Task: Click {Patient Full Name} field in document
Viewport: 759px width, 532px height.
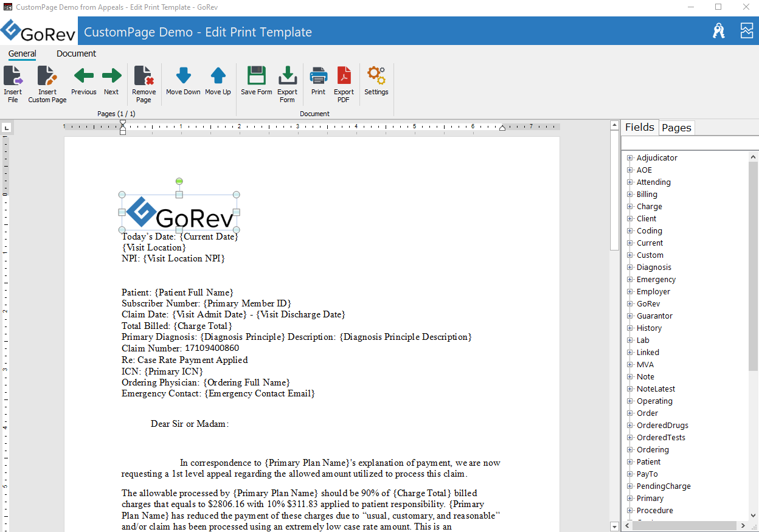Action: 194,292
